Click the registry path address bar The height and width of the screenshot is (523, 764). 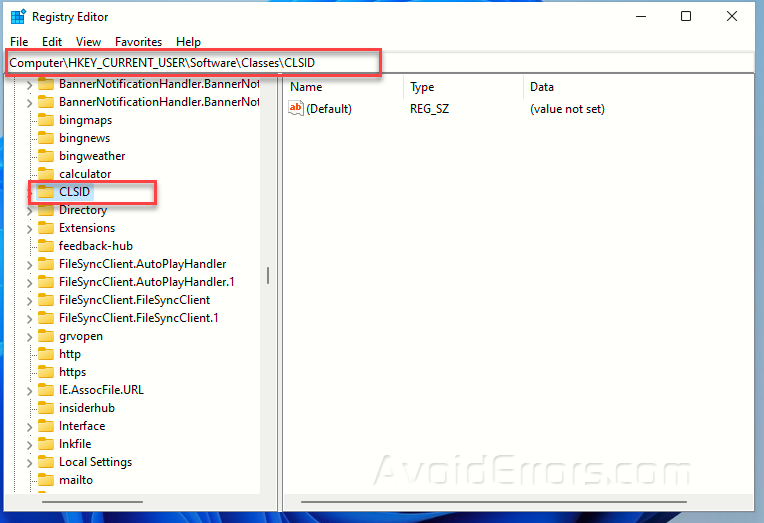tap(380, 63)
